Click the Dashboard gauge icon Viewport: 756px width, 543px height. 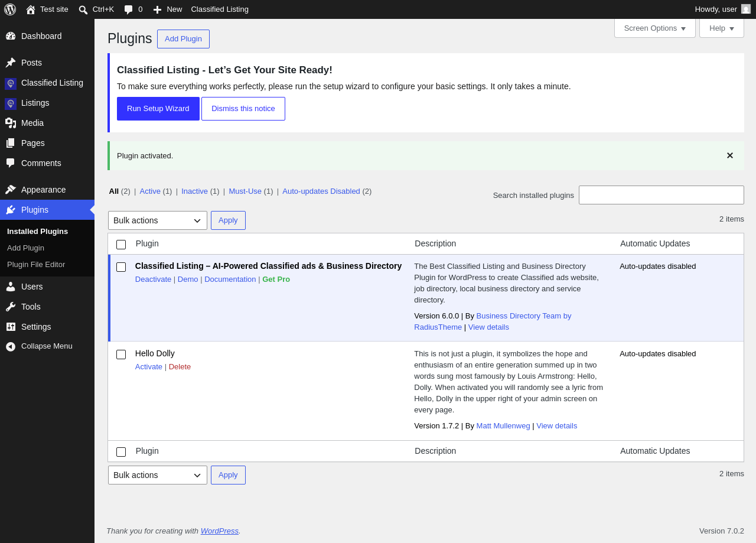[11, 36]
